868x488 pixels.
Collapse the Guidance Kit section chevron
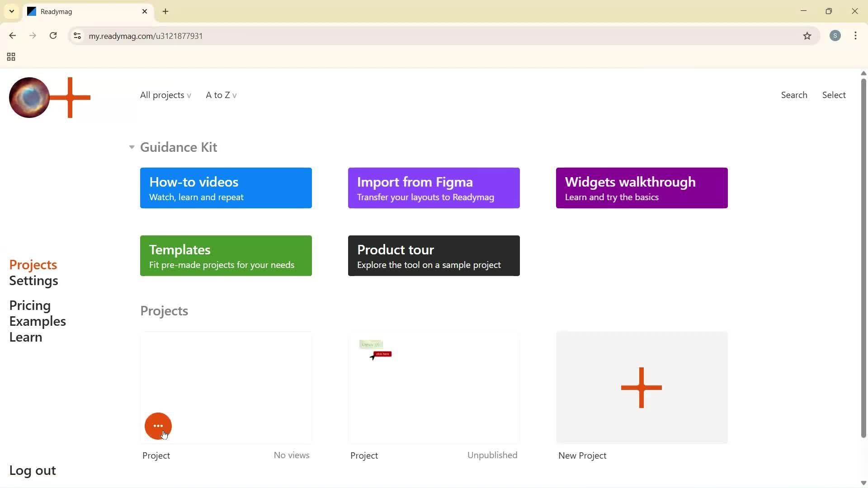point(131,147)
